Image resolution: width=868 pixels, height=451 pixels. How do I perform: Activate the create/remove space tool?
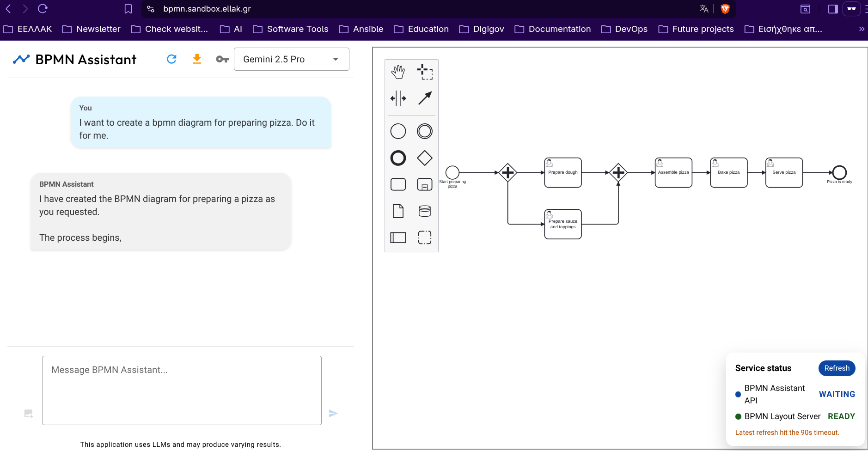point(398,98)
